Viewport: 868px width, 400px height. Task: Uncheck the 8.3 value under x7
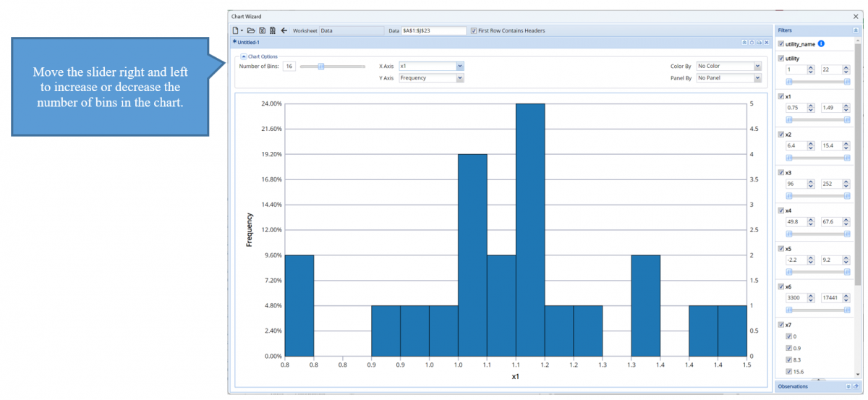[x=790, y=359]
